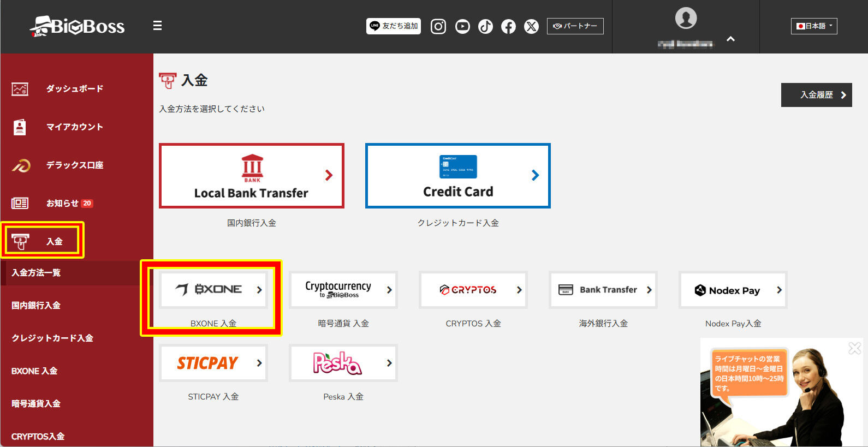Open the Facebook icon

coord(508,26)
